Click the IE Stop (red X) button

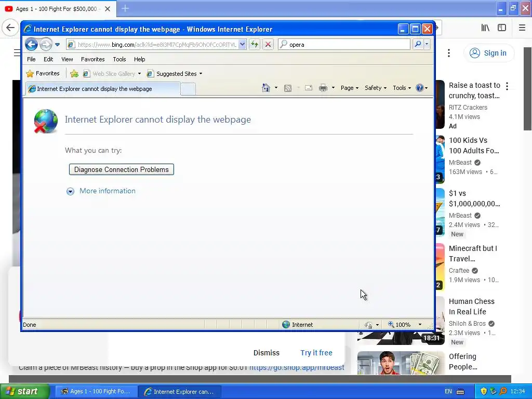click(x=268, y=44)
